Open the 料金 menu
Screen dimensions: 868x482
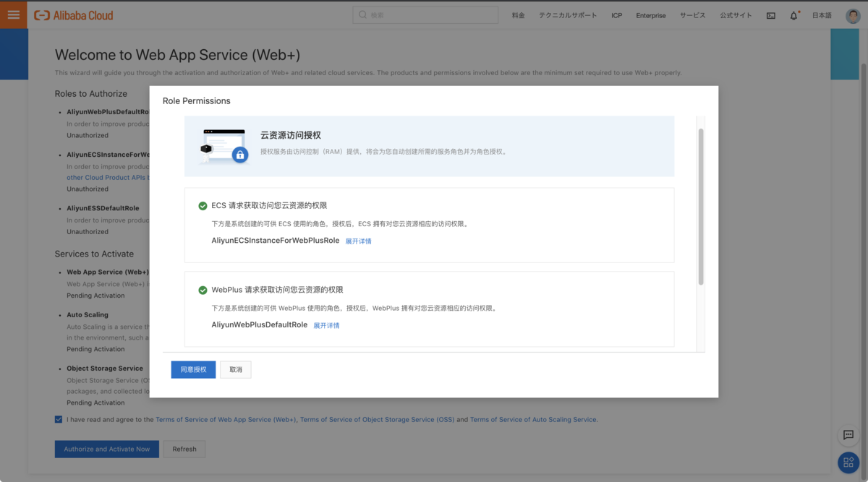pyautogui.click(x=518, y=15)
